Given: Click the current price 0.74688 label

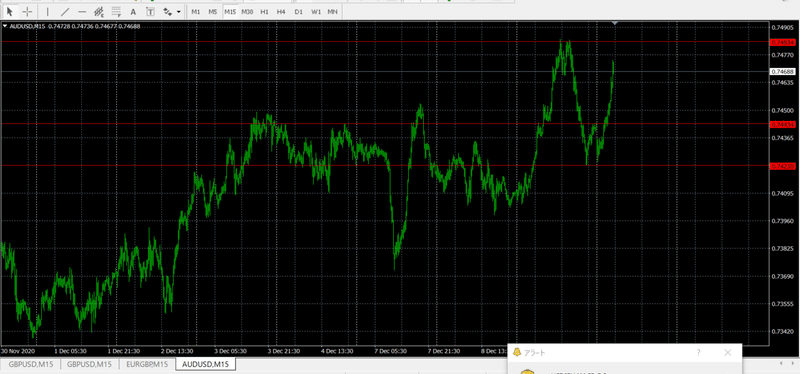Looking at the screenshot, I should (x=783, y=71).
